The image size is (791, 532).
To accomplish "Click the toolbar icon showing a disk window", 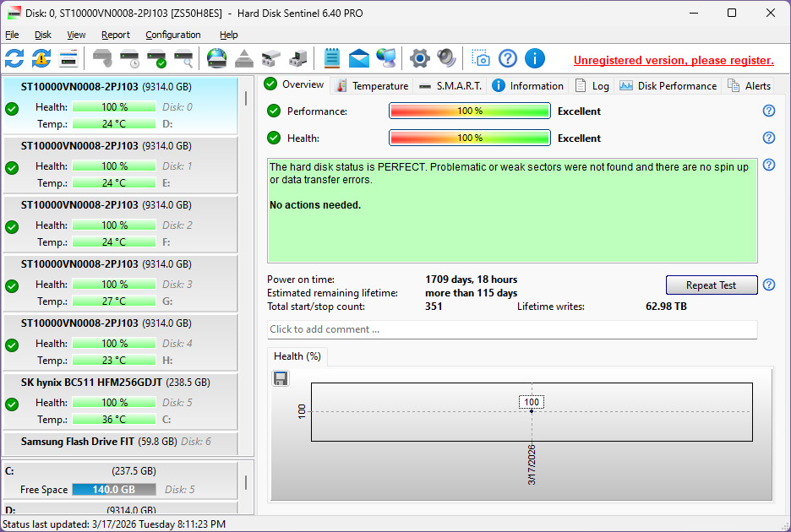I will tap(68, 58).
